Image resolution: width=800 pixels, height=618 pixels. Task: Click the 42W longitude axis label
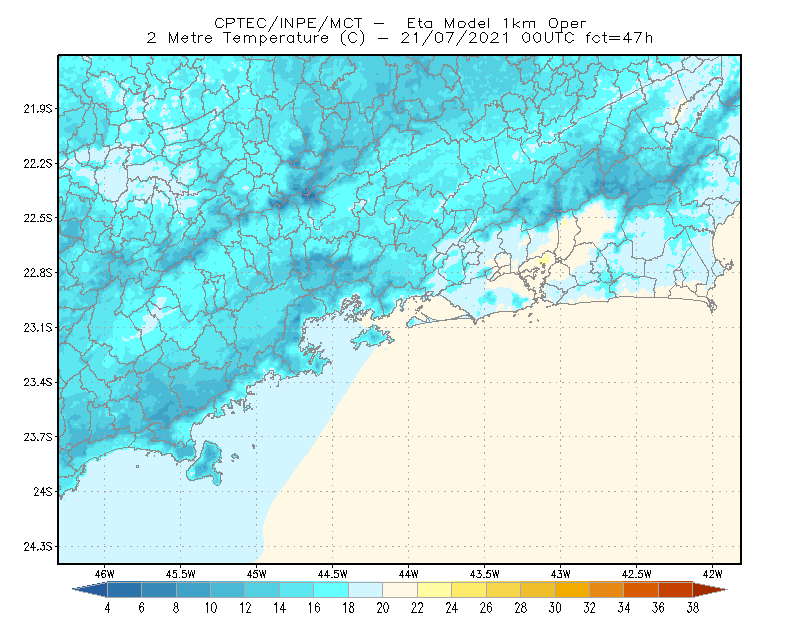(x=712, y=574)
